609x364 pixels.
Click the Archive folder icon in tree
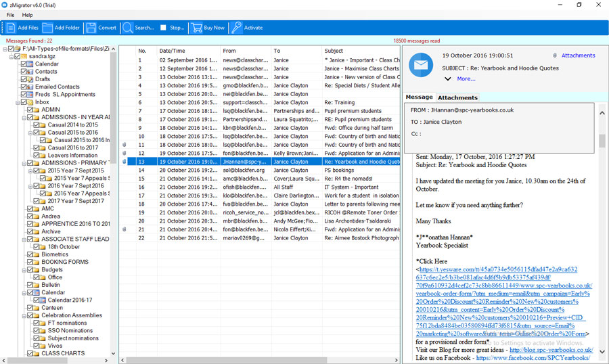coord(37,231)
